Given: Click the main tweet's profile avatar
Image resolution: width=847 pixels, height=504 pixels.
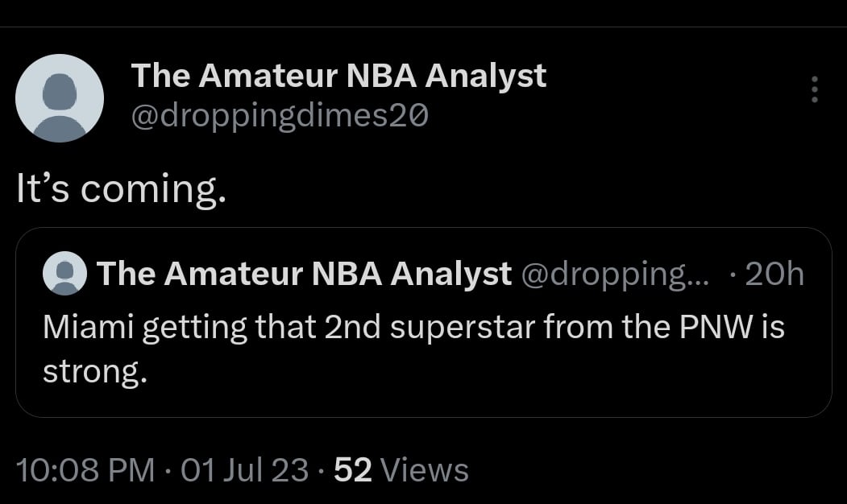Looking at the screenshot, I should pos(60,98).
